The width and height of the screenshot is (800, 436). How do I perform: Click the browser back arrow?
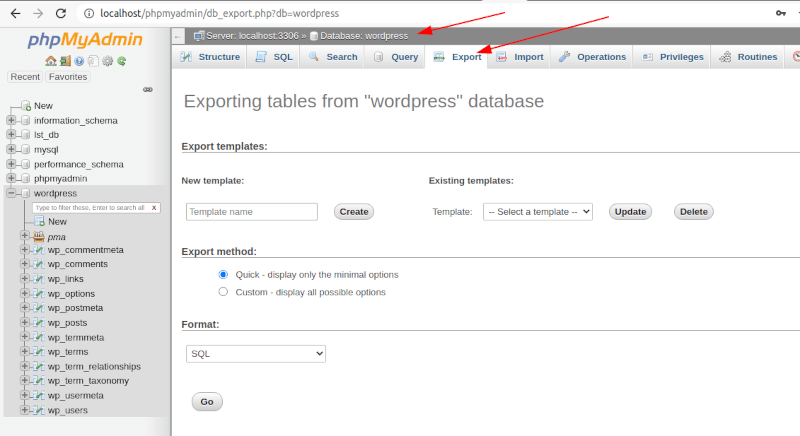click(x=15, y=13)
